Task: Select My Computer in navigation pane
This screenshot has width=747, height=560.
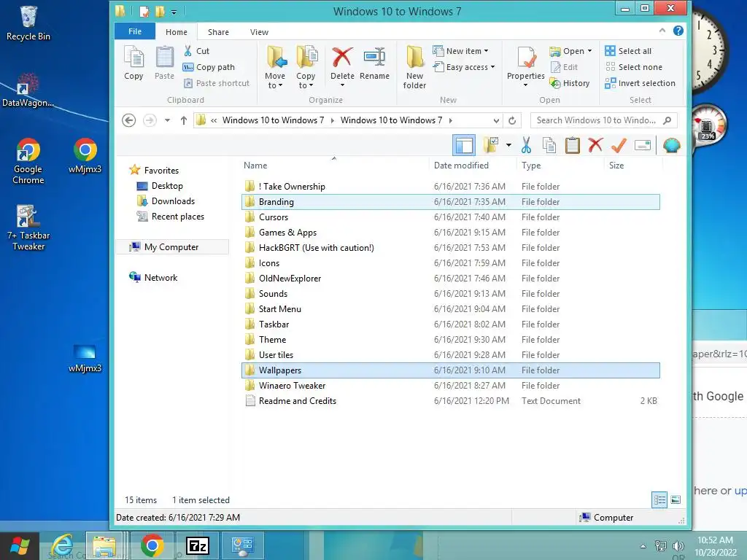Action: pos(171,247)
